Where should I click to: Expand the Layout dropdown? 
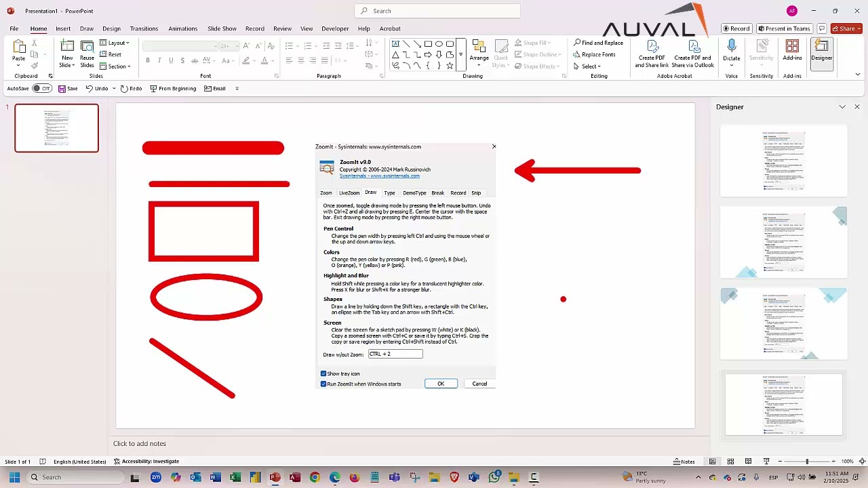115,43
